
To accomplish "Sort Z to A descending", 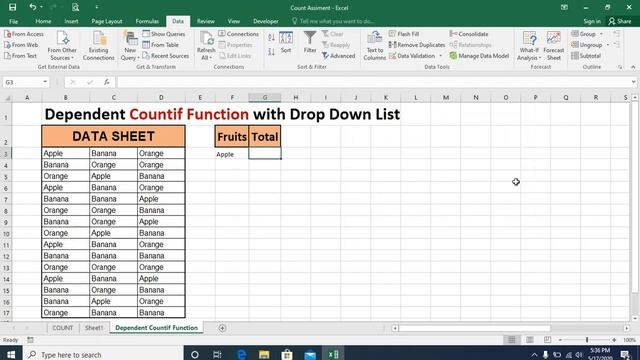I will [x=271, y=52].
